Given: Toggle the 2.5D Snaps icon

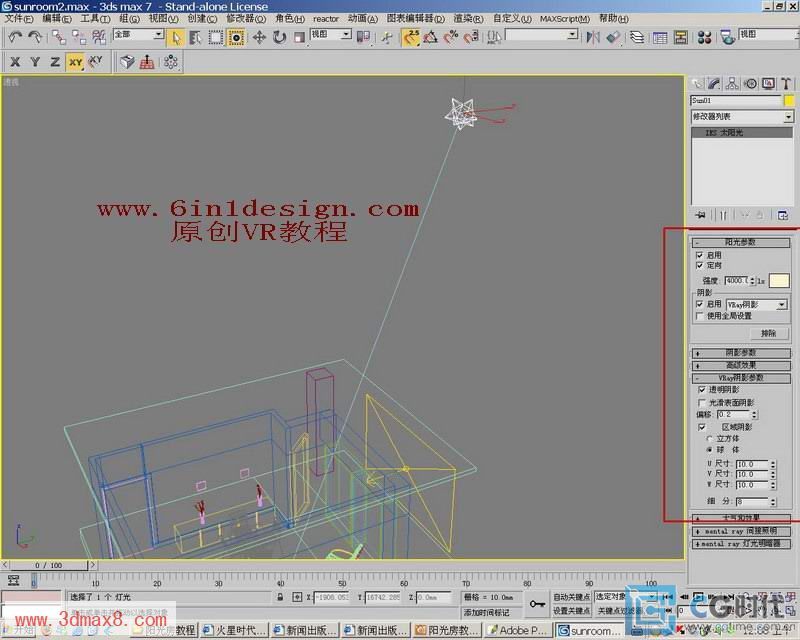Looking at the screenshot, I should [x=411, y=37].
